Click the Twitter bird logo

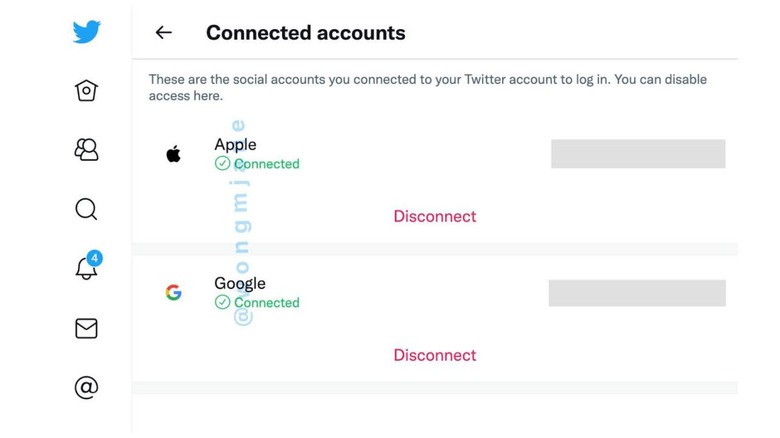pyautogui.click(x=87, y=31)
